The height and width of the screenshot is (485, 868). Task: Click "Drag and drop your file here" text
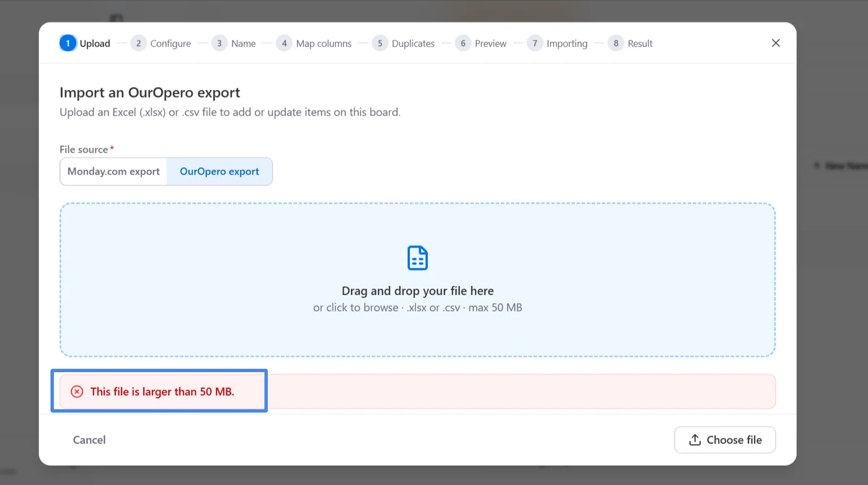tap(418, 291)
